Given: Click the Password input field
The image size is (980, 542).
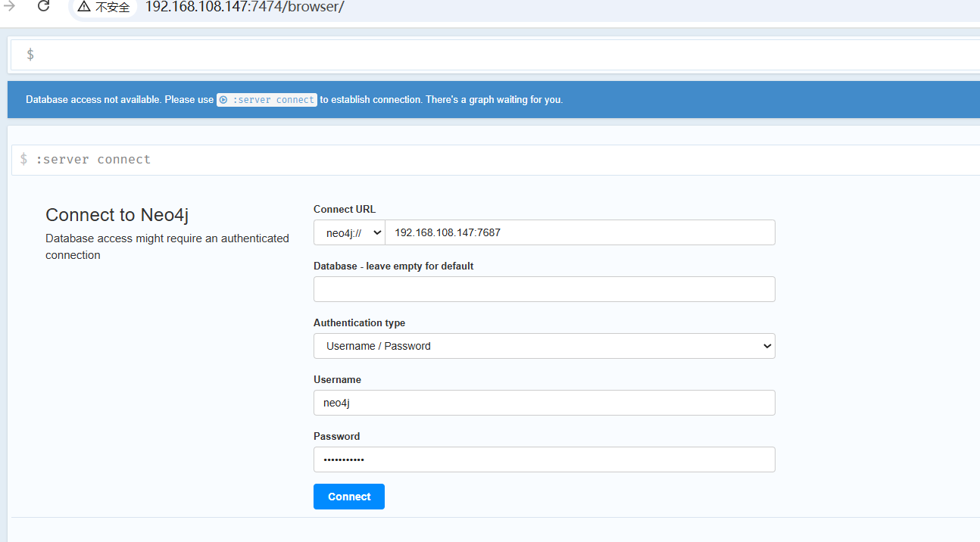Looking at the screenshot, I should pyautogui.click(x=545, y=459).
